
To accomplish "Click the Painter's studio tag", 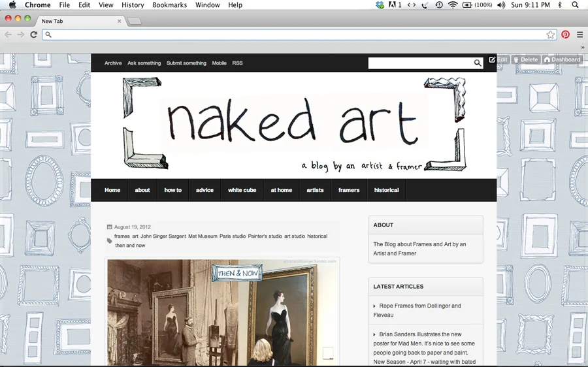I will (265, 236).
